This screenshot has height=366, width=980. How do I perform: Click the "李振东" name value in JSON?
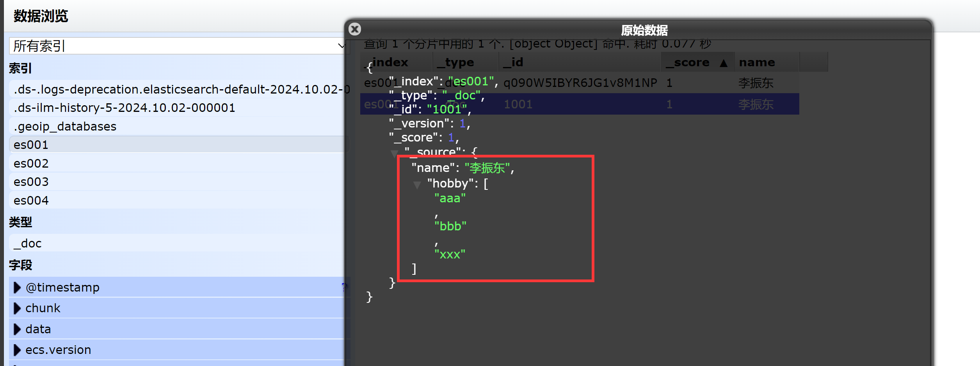click(x=487, y=168)
